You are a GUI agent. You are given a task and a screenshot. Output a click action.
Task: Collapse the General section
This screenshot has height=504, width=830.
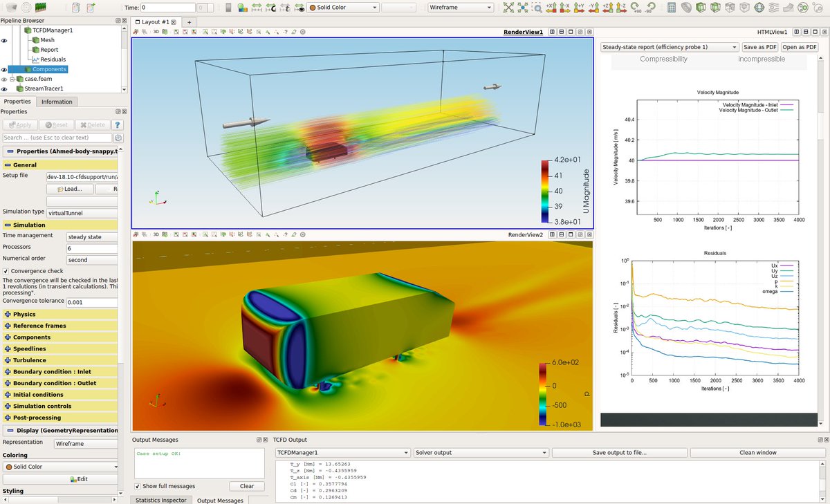pos(8,165)
